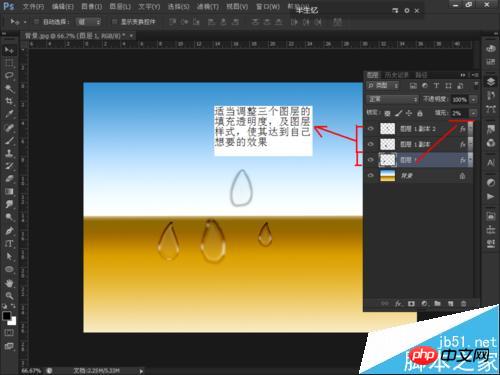Expand the 不透明度 opacity dropdown arrow
Image resolution: width=500 pixels, height=375 pixels.
[473, 99]
